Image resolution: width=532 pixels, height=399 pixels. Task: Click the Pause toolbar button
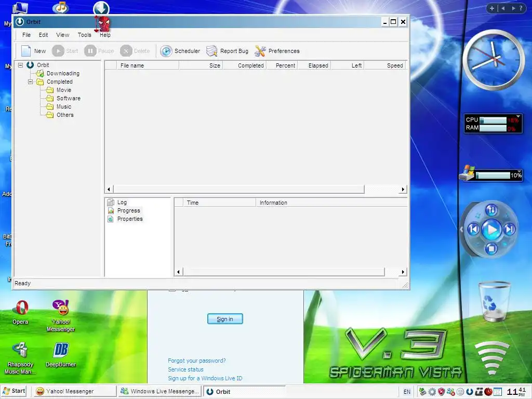(99, 51)
